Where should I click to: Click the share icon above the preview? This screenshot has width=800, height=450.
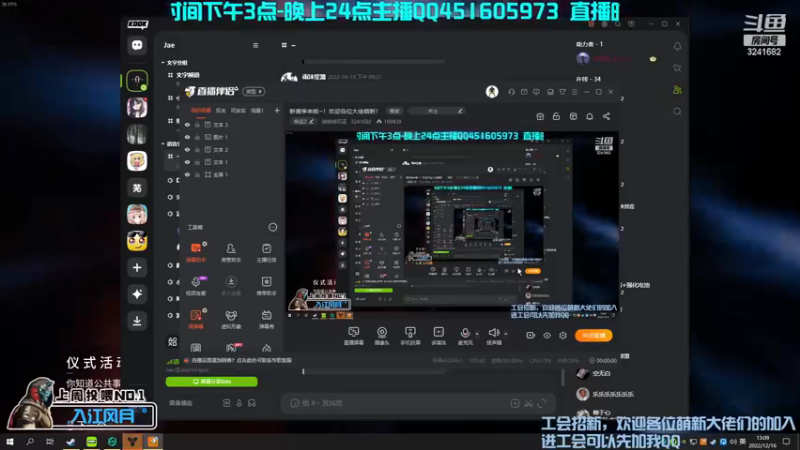606,116
